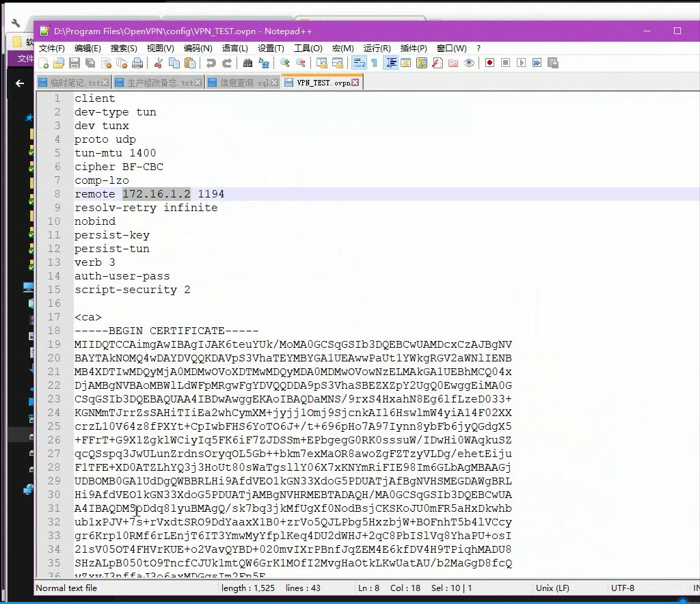
Task: Toggle word wrap in the toolbar
Action: pyautogui.click(x=358, y=63)
